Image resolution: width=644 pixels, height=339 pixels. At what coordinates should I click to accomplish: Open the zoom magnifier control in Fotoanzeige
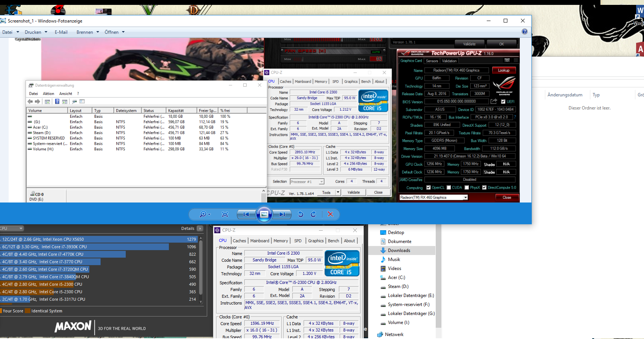[x=205, y=214]
